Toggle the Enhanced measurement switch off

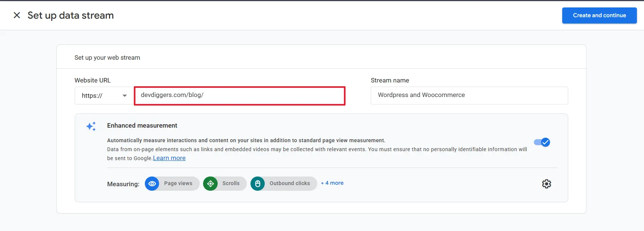point(542,142)
